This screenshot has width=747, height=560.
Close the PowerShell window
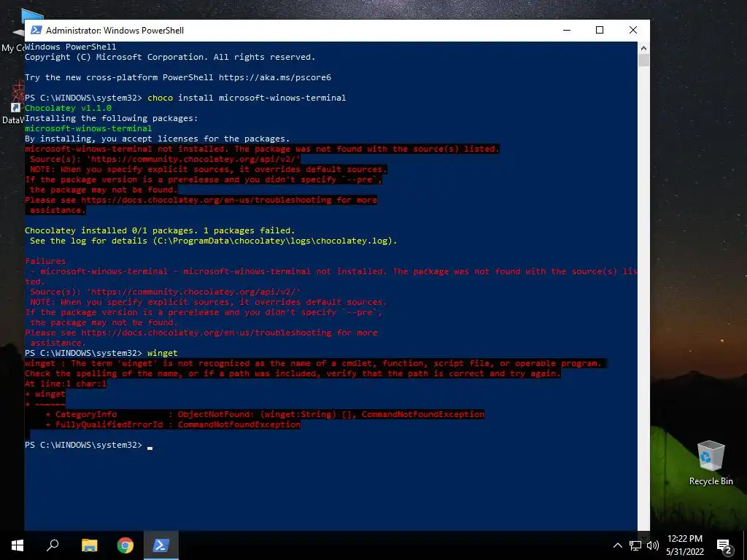633,30
